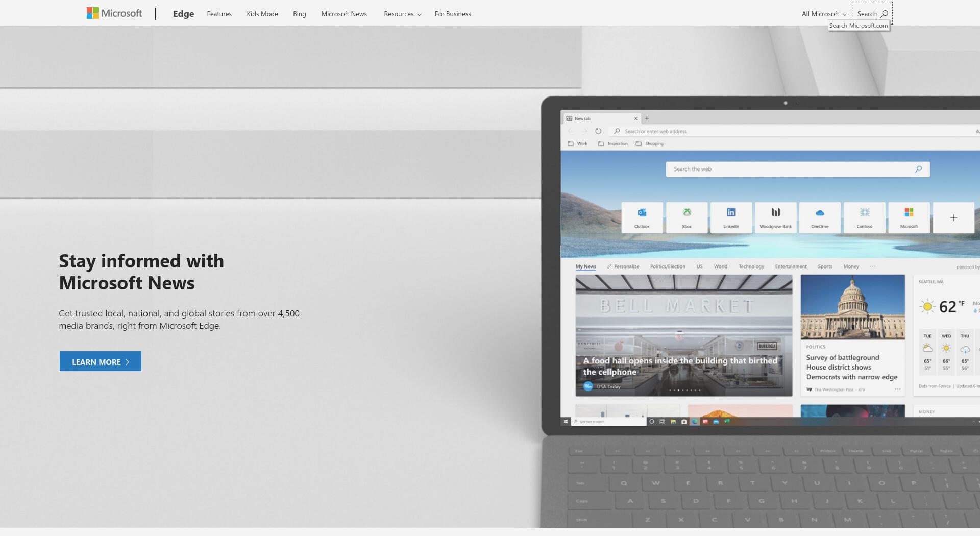980x536 pixels.
Task: Click the Windows Start icon in the pictured taskbar
Action: click(566, 422)
